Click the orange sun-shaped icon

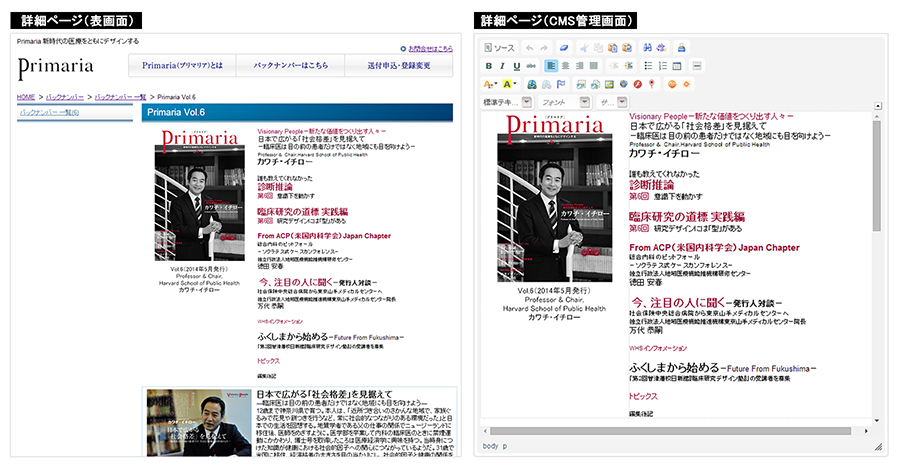[686, 84]
